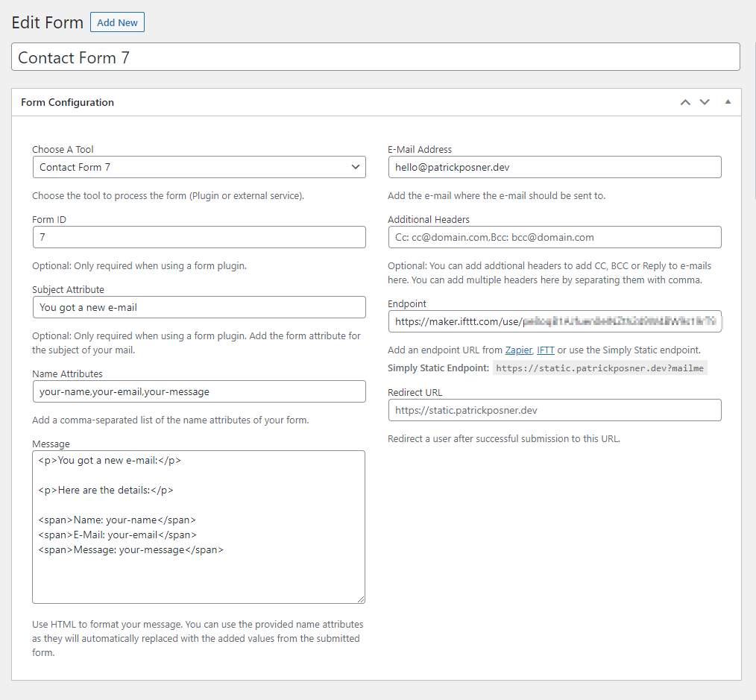The width and height of the screenshot is (756, 700).
Task: Click the Message label
Action: pyautogui.click(x=51, y=444)
